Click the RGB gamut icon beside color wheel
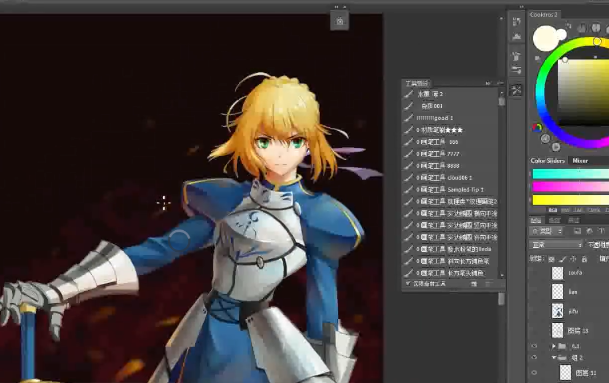The height and width of the screenshot is (383, 609). click(537, 127)
